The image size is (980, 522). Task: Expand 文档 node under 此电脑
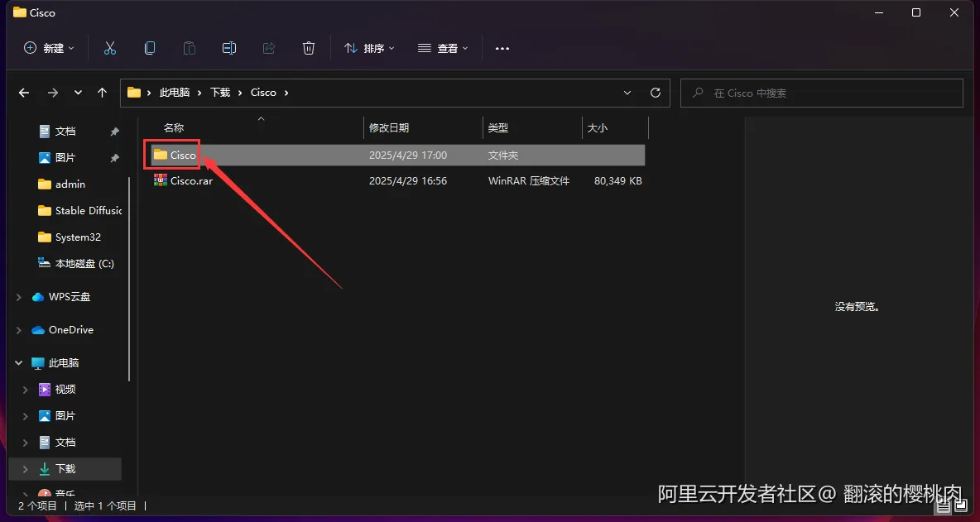26,443
